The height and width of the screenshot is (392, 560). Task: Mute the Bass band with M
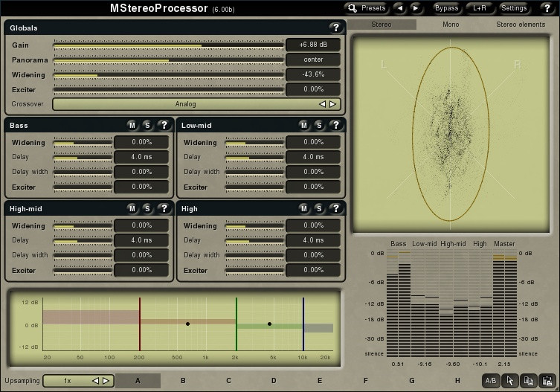click(132, 126)
